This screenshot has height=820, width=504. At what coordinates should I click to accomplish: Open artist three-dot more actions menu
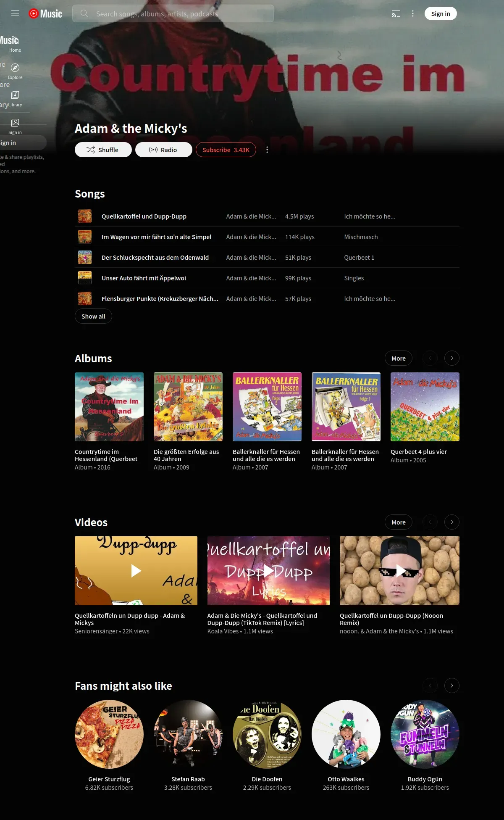[x=267, y=150]
